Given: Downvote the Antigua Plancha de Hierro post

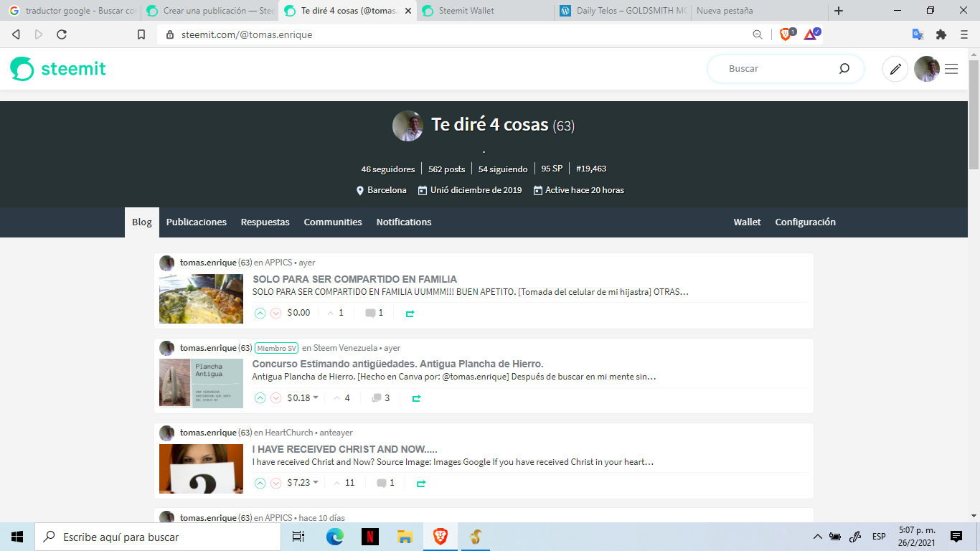Looking at the screenshot, I should 275,397.
